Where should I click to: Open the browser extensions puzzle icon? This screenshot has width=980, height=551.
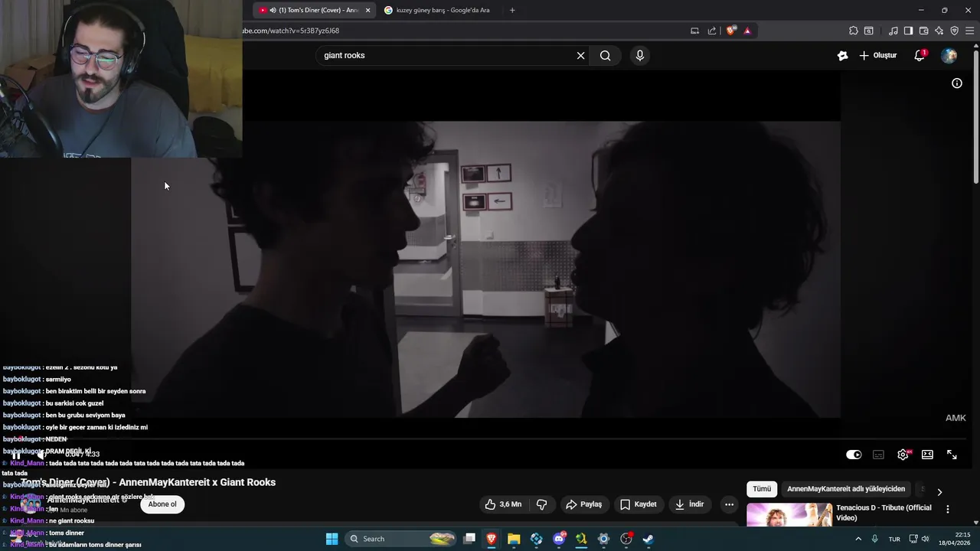click(854, 31)
